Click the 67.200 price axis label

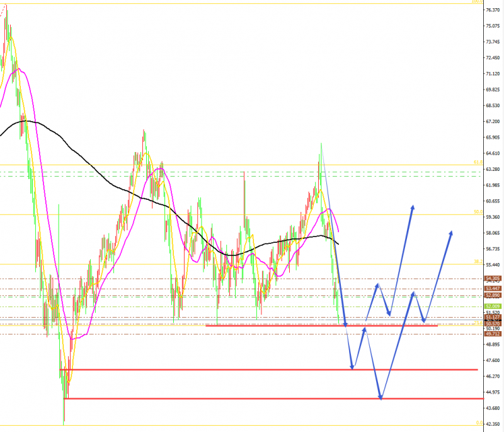click(493, 121)
